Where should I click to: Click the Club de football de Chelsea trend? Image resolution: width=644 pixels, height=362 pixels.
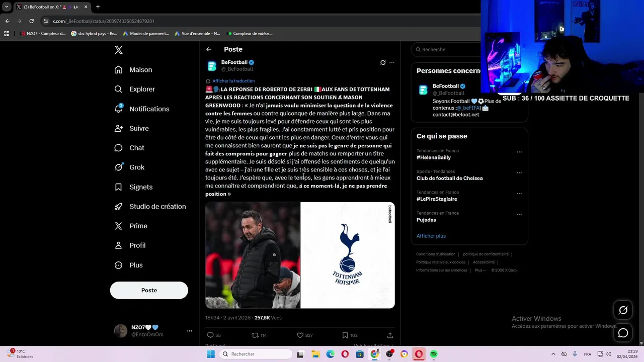[450, 178]
